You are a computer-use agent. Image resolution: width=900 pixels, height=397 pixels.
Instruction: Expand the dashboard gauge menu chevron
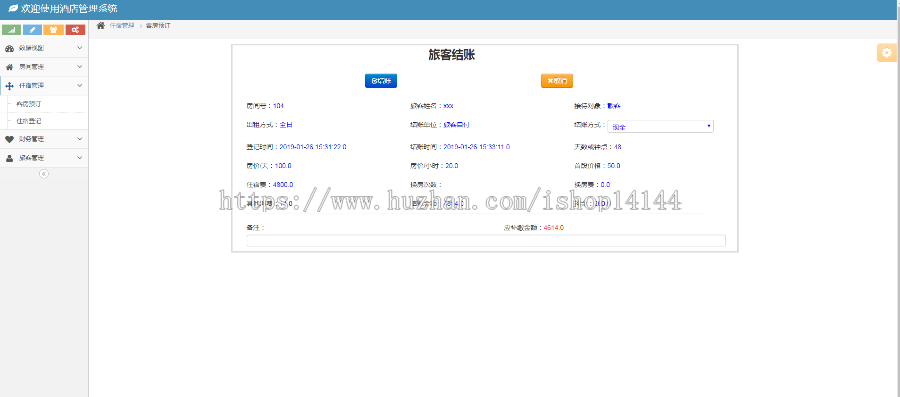point(80,48)
